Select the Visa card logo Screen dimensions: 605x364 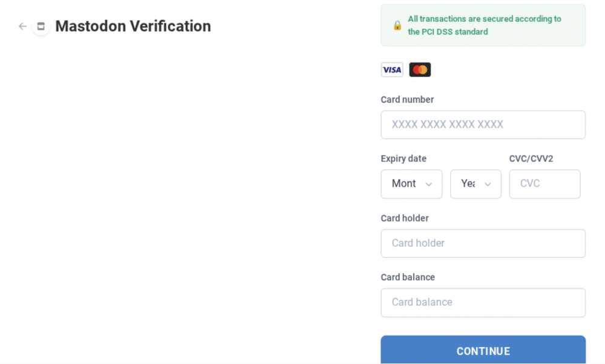392,70
